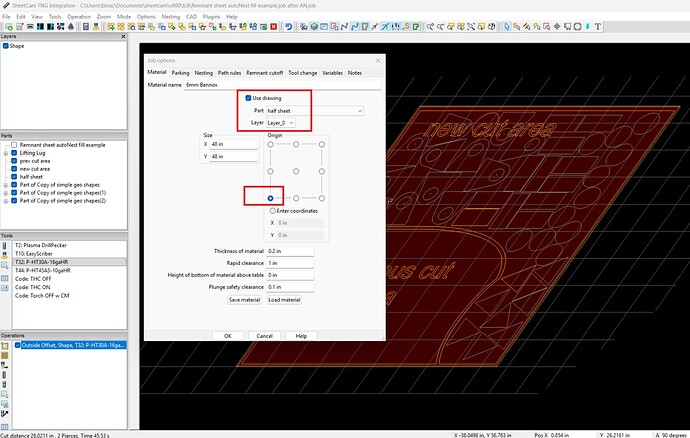
Task: Select the T32: P-HT30A-16gaHR tool
Action: pyautogui.click(x=42, y=261)
